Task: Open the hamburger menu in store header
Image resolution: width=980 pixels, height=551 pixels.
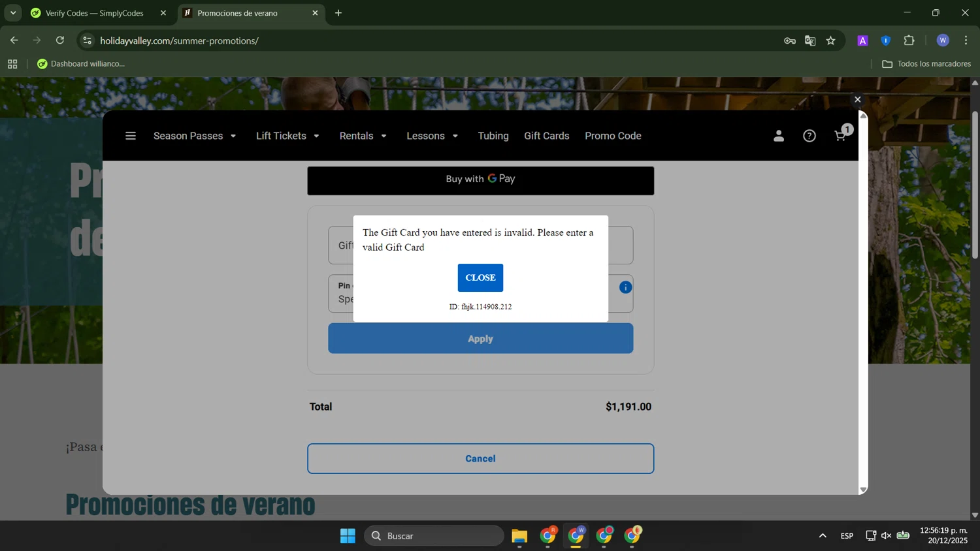Action: point(131,136)
